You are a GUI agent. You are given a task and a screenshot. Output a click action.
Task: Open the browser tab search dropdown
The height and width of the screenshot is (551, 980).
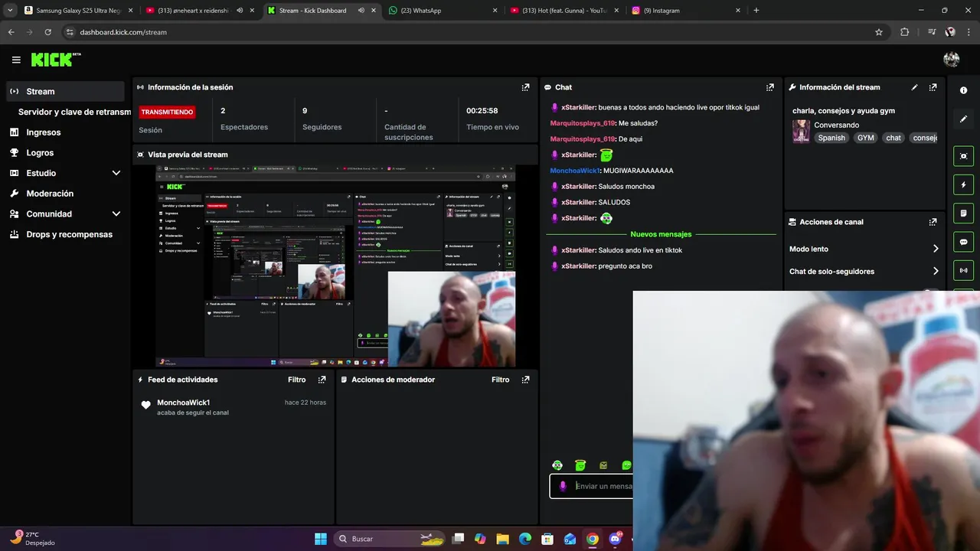click(x=10, y=11)
